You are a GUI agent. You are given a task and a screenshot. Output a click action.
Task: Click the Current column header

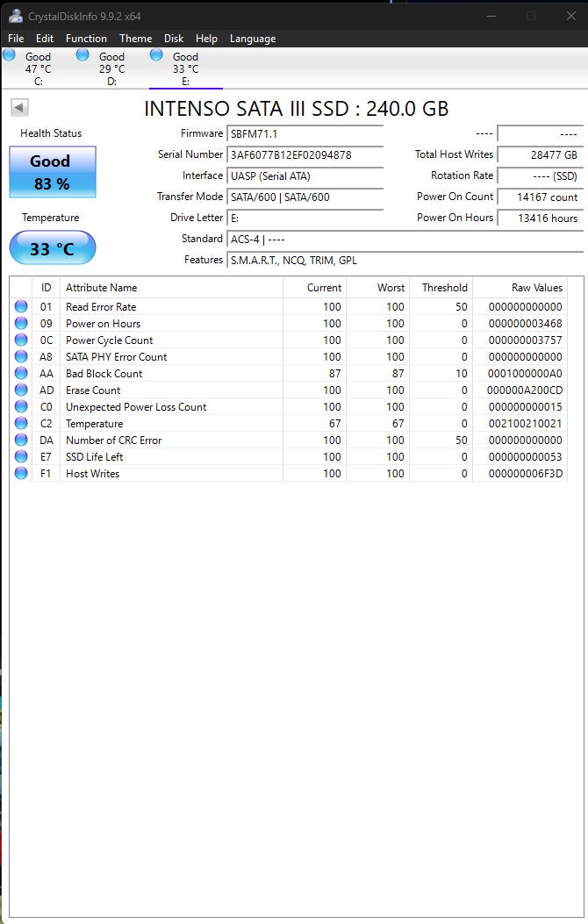pyautogui.click(x=314, y=288)
